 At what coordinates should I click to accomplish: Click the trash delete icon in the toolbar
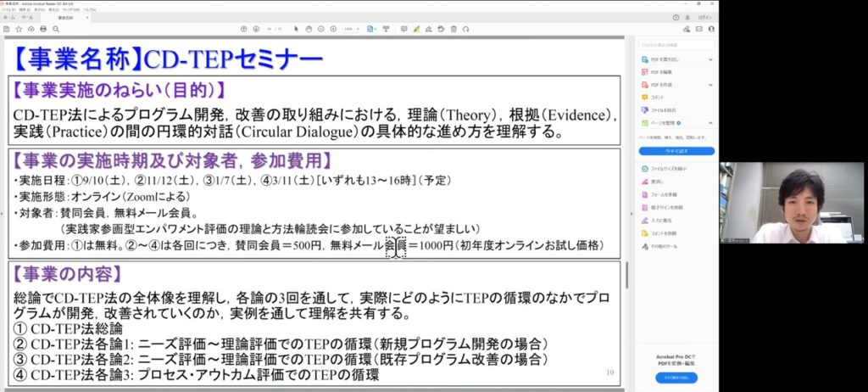pos(454,28)
